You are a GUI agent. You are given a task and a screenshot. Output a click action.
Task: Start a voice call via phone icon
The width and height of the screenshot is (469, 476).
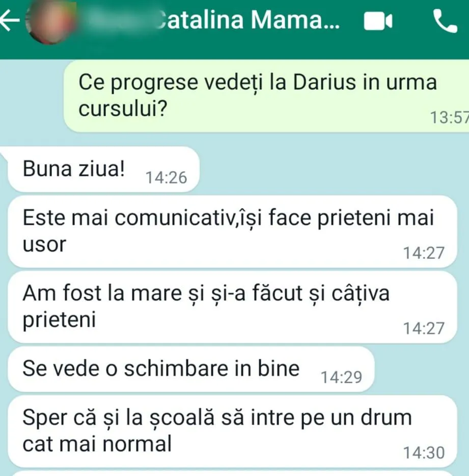pos(445,21)
